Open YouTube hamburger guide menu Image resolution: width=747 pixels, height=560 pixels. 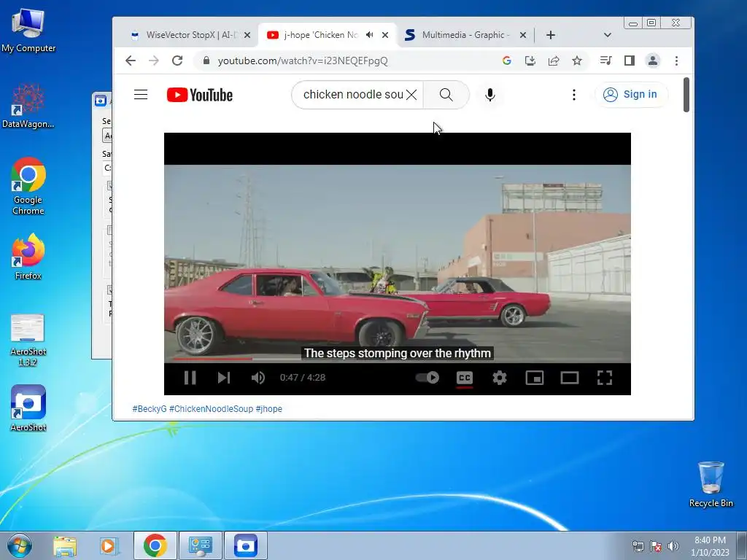click(141, 95)
